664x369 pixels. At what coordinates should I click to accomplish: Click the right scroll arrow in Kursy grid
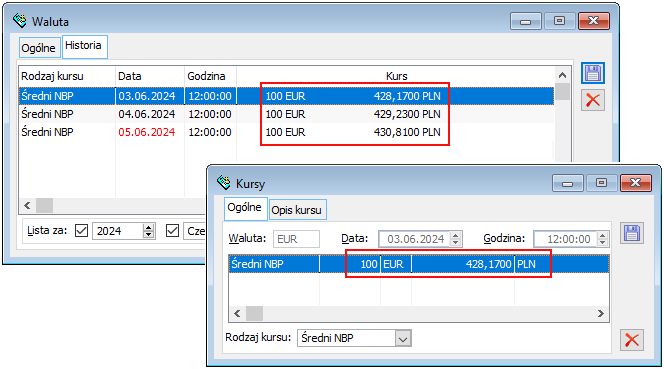point(600,314)
